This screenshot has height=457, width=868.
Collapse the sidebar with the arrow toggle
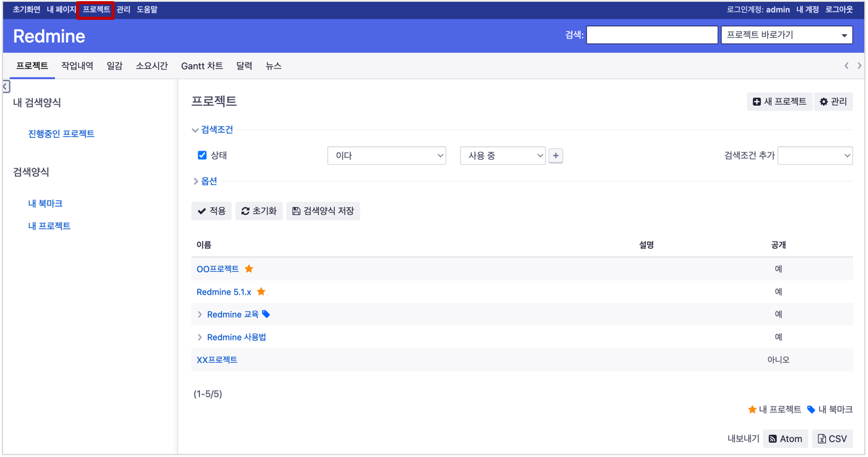point(6,87)
